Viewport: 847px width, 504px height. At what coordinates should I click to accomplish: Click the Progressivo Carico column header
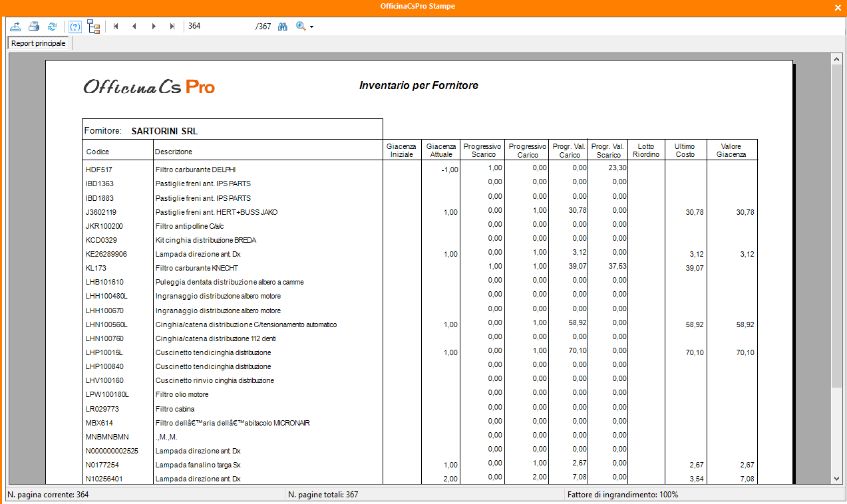528,150
